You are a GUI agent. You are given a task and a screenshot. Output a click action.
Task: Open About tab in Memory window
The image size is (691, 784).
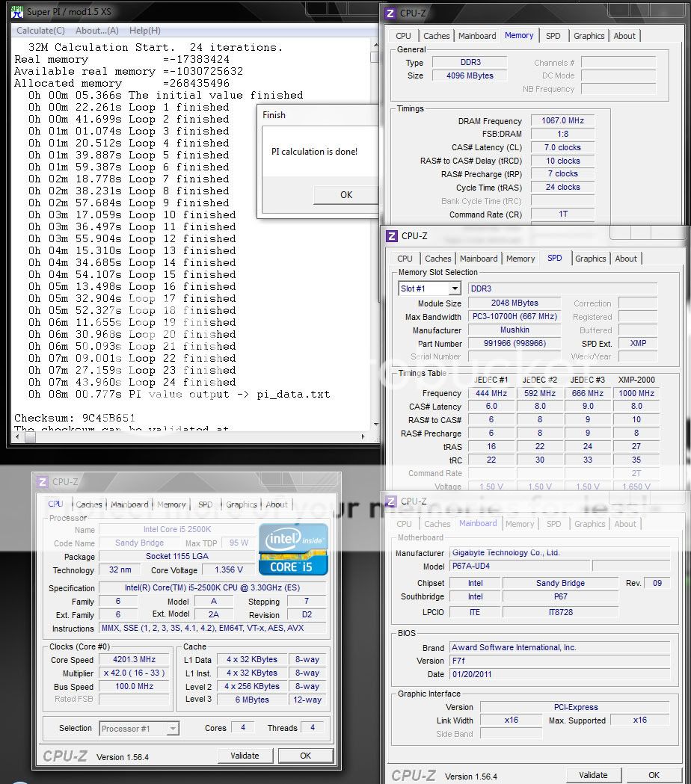click(x=624, y=36)
